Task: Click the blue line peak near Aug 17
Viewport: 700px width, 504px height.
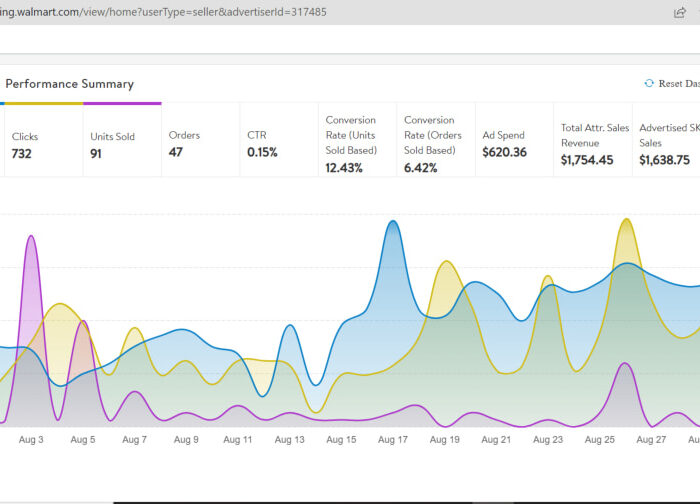Action: 393,222
